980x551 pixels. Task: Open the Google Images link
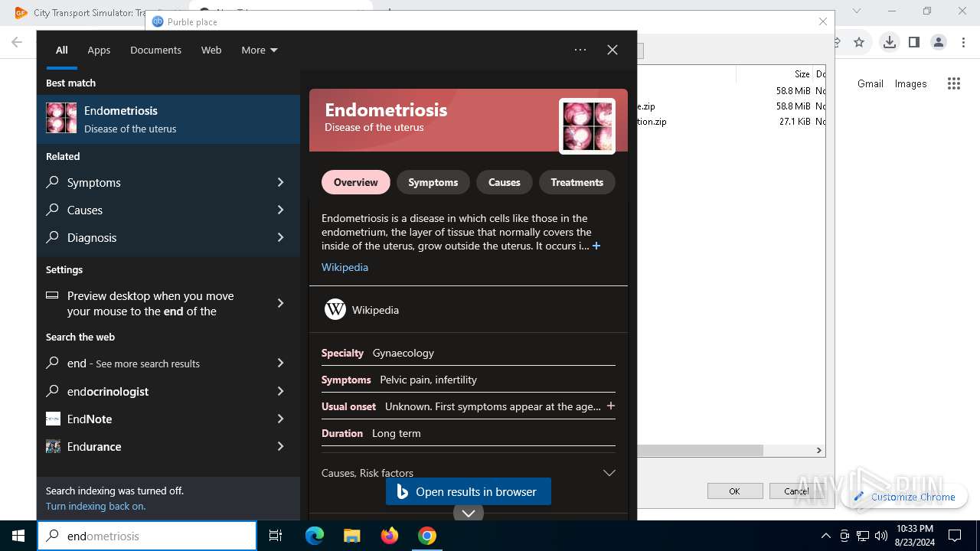tap(911, 83)
